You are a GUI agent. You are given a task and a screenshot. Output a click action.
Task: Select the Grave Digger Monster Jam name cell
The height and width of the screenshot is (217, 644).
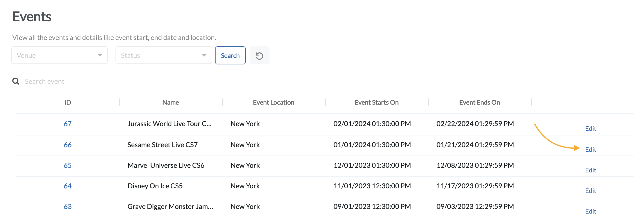[x=170, y=206]
